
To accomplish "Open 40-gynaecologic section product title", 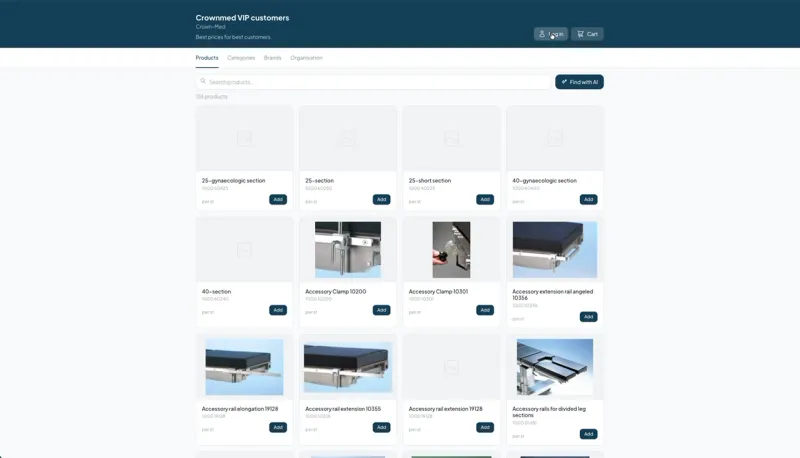I will [544, 181].
